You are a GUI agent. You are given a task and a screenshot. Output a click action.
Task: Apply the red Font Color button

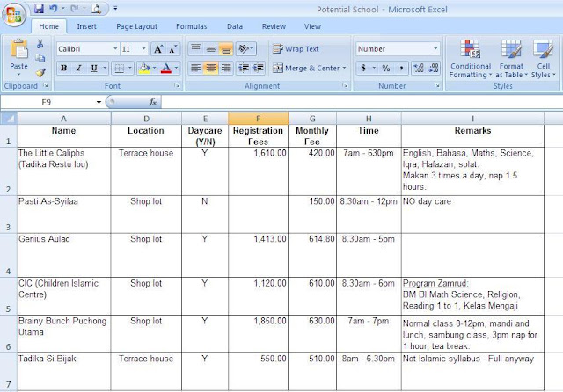[x=166, y=69]
